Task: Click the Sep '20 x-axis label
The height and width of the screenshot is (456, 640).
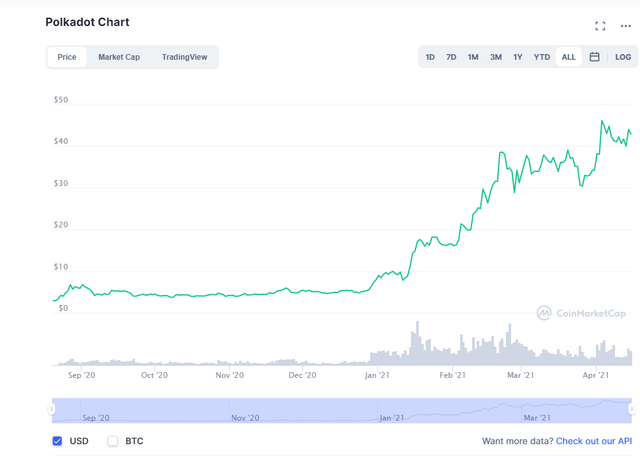Action: point(82,375)
